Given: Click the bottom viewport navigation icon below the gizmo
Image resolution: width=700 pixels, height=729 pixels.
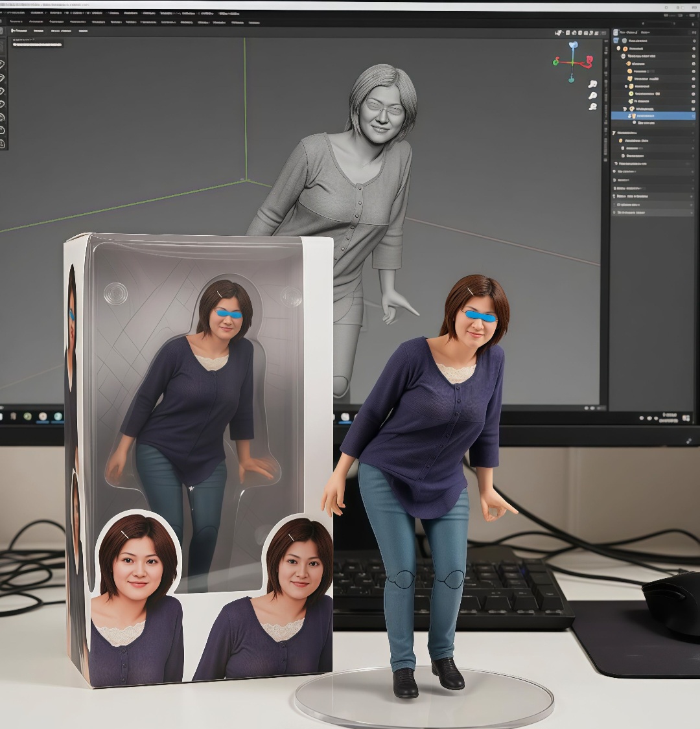Looking at the screenshot, I should (x=592, y=106).
